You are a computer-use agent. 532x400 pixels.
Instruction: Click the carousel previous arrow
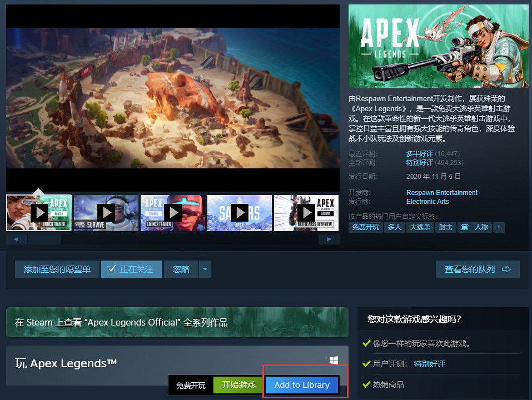click(x=16, y=239)
